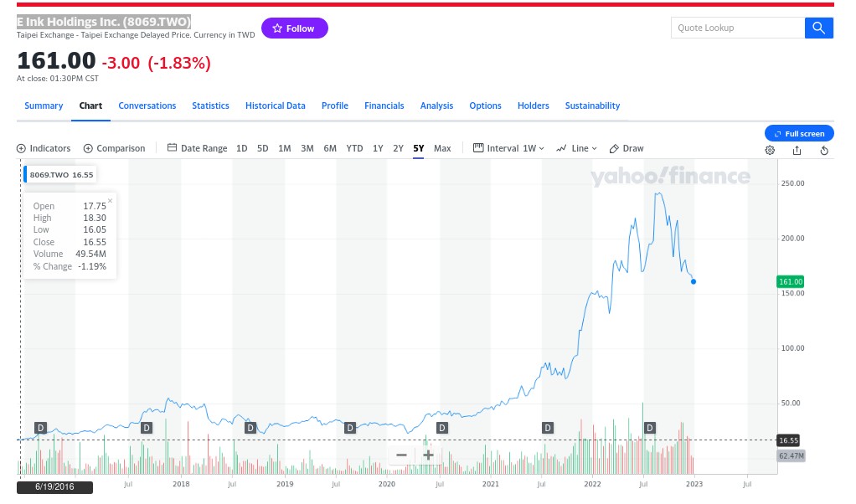The image size is (856, 504).
Task: Open the Indicators menu
Action: pos(44,148)
